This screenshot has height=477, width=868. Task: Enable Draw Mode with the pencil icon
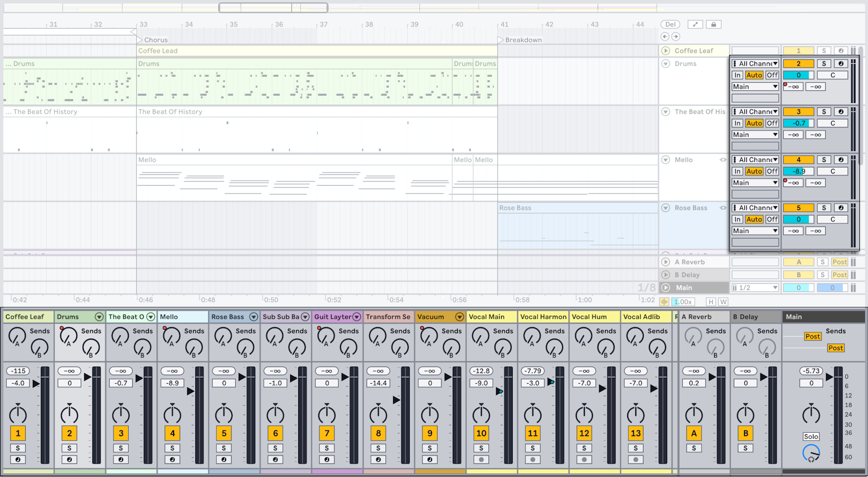pos(695,24)
